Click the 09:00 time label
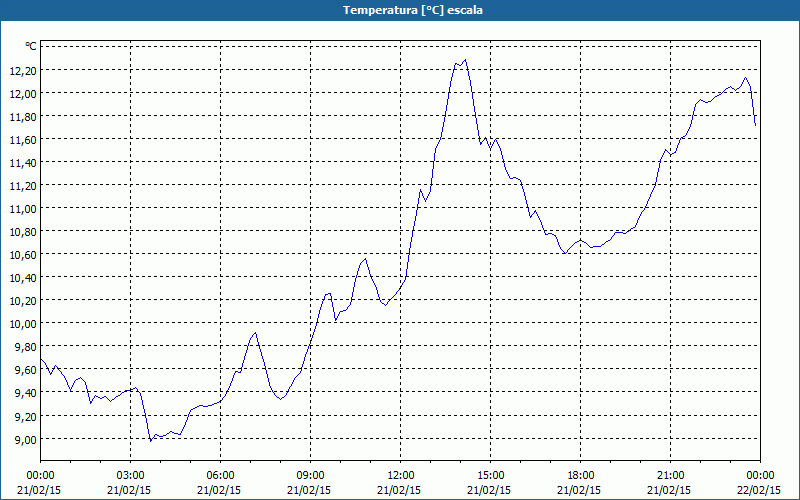Image resolution: width=800 pixels, height=500 pixels. tap(310, 476)
